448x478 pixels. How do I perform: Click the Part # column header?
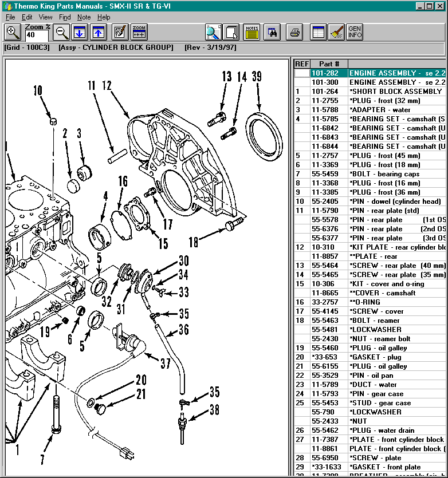coord(329,64)
